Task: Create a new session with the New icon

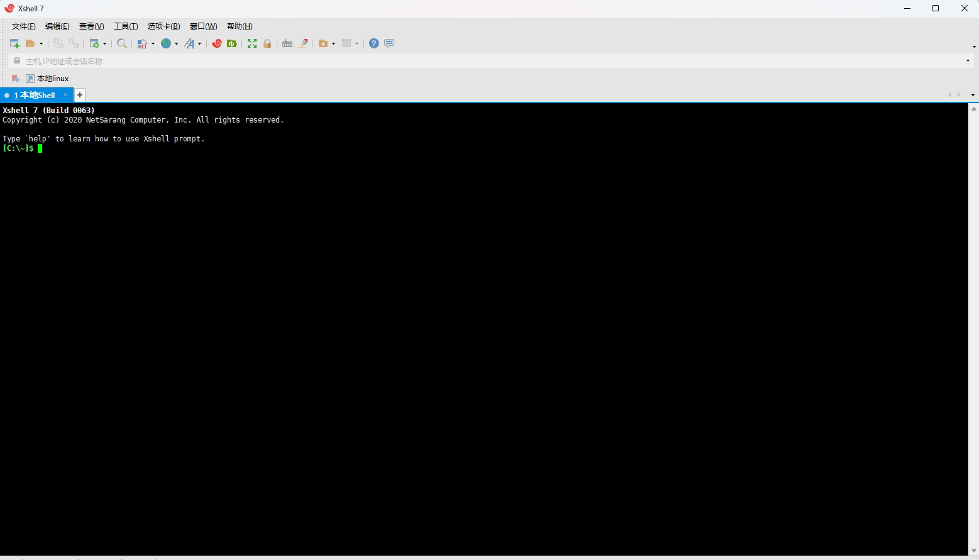Action: point(14,43)
